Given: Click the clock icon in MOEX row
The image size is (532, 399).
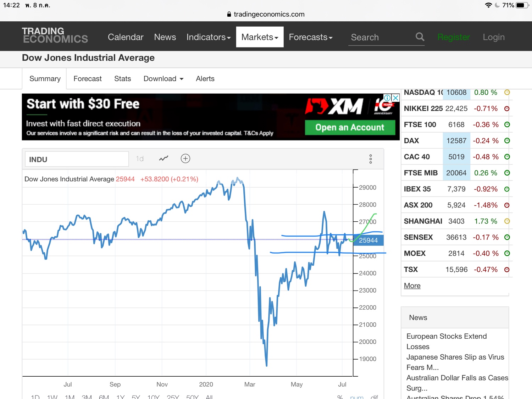Looking at the screenshot, I should [x=507, y=253].
